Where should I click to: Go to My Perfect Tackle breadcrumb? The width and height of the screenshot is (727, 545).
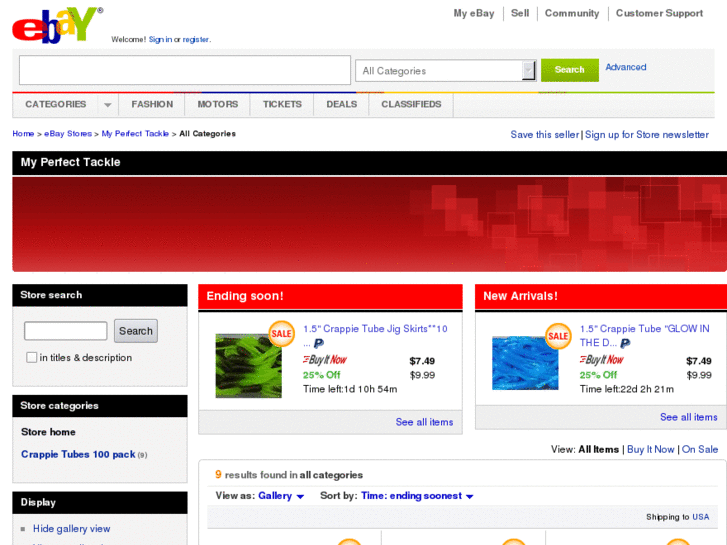click(x=135, y=134)
